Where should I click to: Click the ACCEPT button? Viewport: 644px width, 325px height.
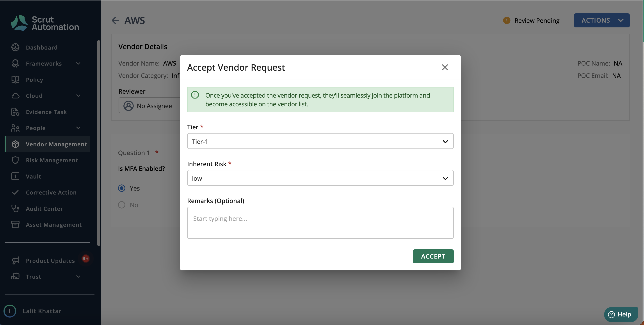[433, 256]
